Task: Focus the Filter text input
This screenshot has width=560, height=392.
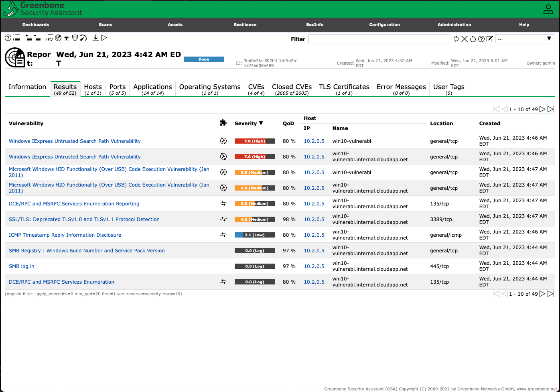Action: [x=379, y=39]
